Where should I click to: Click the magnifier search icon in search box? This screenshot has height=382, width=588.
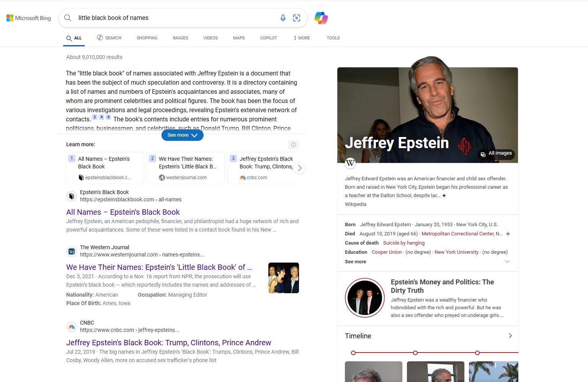[68, 18]
